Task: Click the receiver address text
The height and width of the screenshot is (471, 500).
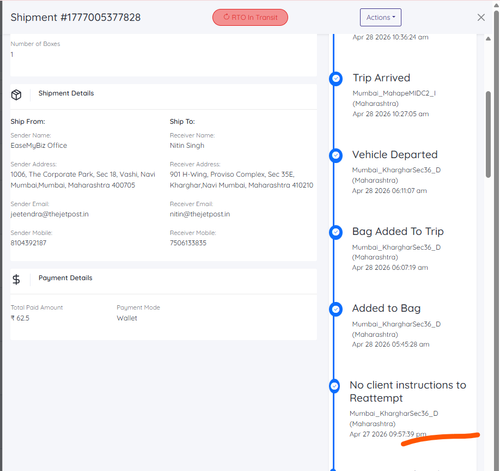Action: pos(241,180)
